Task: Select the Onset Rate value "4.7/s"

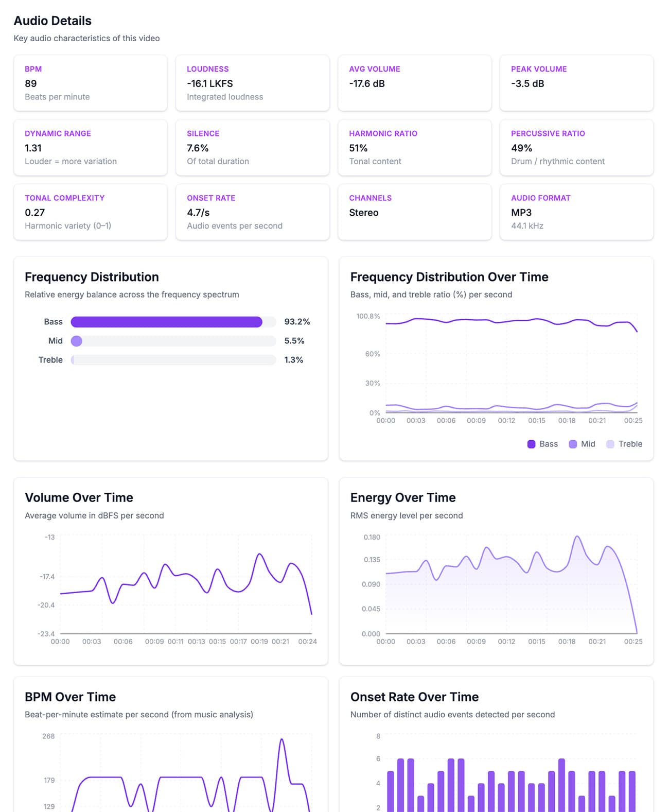Action: point(198,212)
